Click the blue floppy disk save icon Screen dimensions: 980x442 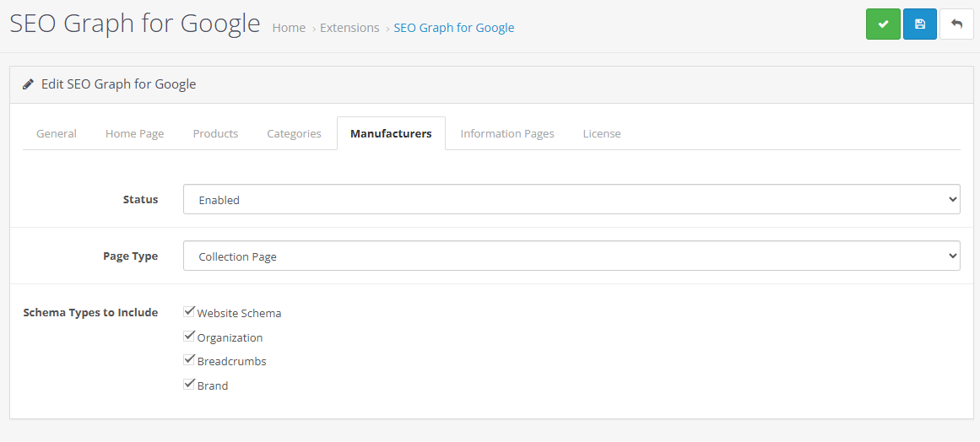tap(919, 24)
